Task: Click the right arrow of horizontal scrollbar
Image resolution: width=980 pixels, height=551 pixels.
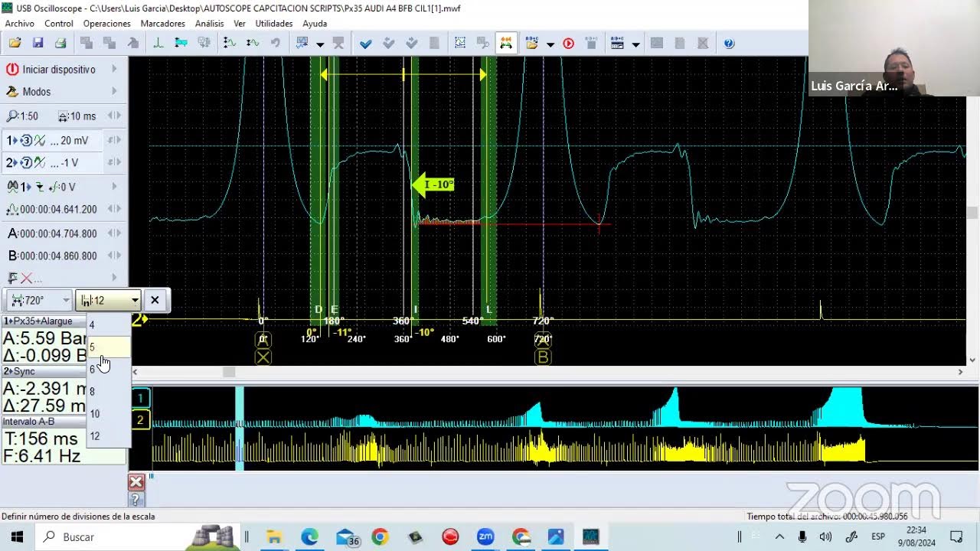Action: click(960, 372)
